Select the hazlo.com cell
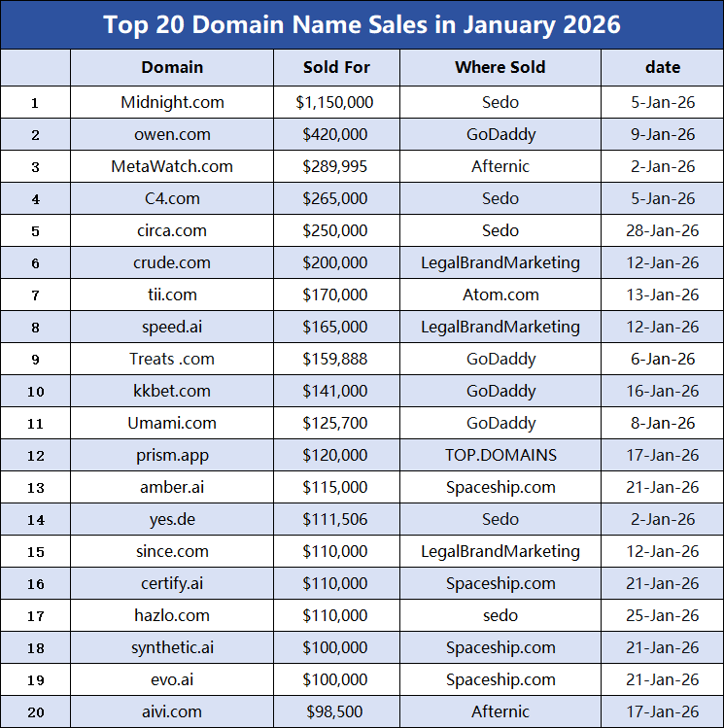Image resolution: width=724 pixels, height=728 pixels. (x=172, y=614)
